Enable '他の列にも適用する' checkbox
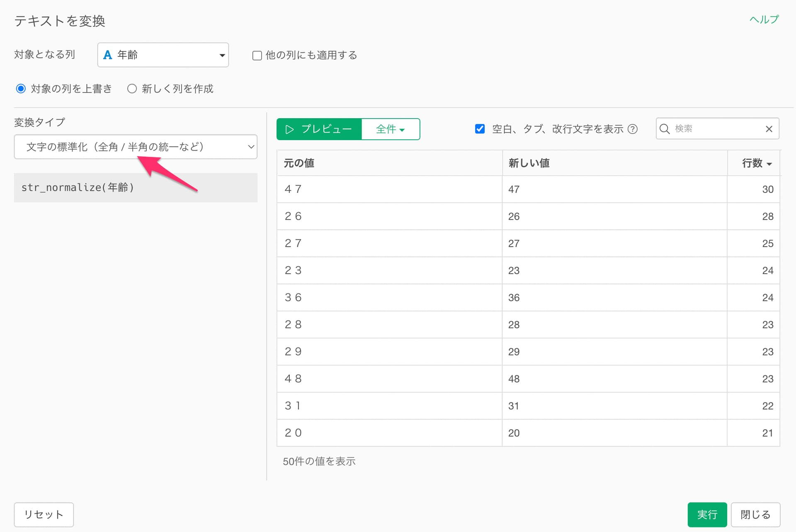 257,56
